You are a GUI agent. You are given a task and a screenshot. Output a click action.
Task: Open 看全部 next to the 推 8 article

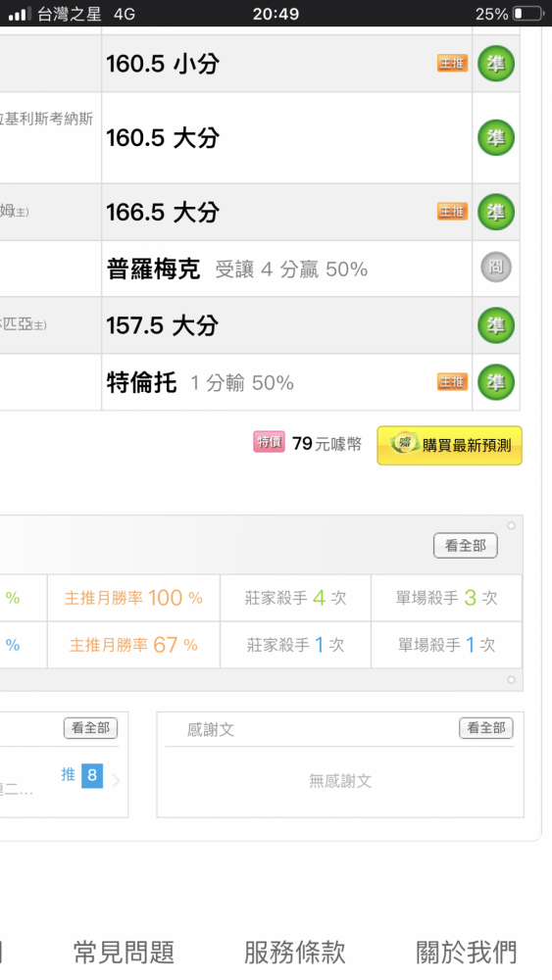tap(90, 727)
